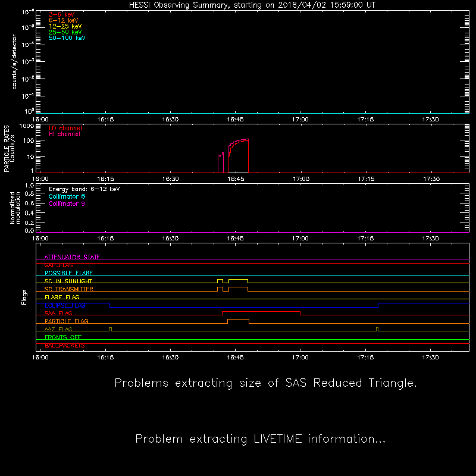Click the ECLIPSE_FLAG label
Image resolution: width=476 pixels, height=476 pixels.
65,305
